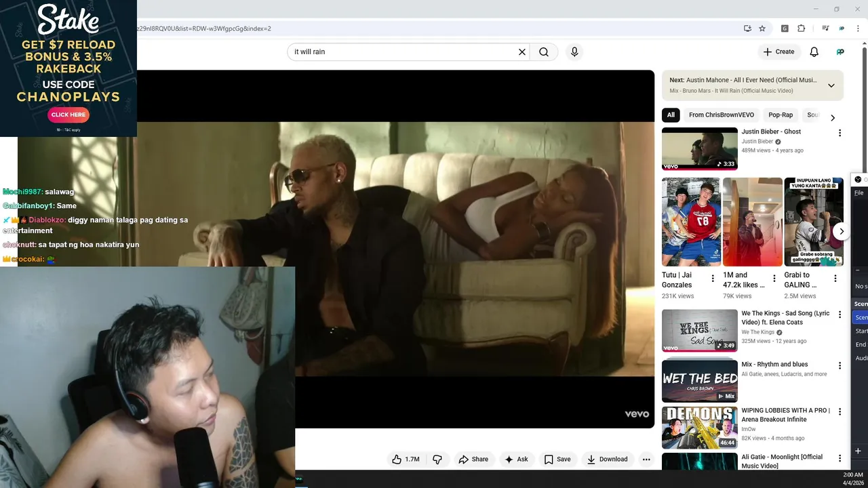Screen dimensions: 868x488
Task: Open the 1M and 47.2k likes short thumbnail
Action: (x=752, y=222)
